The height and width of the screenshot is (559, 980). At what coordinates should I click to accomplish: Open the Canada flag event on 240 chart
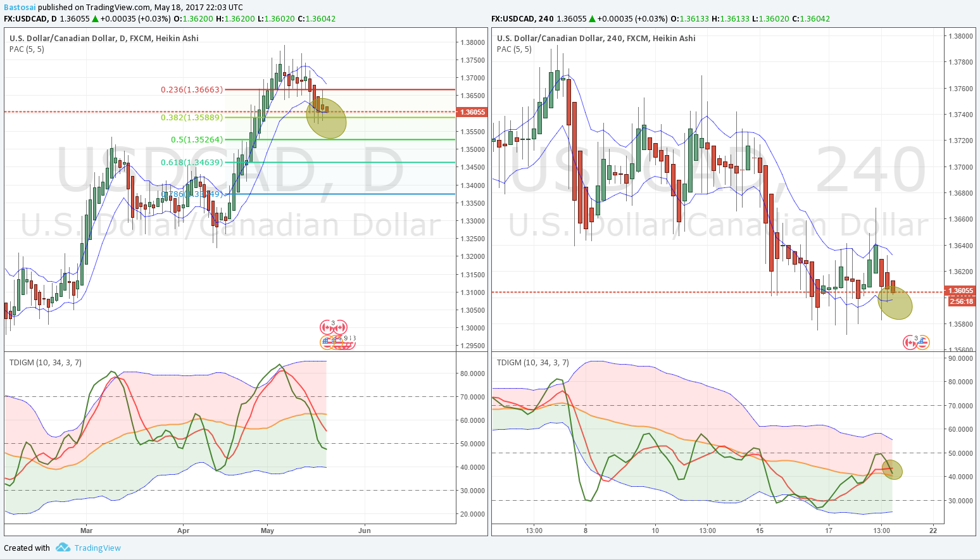[910, 342]
